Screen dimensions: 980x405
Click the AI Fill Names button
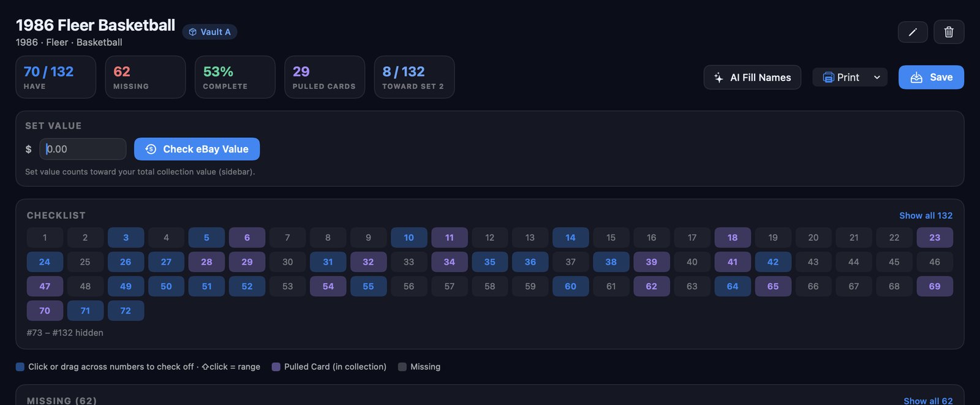click(752, 77)
